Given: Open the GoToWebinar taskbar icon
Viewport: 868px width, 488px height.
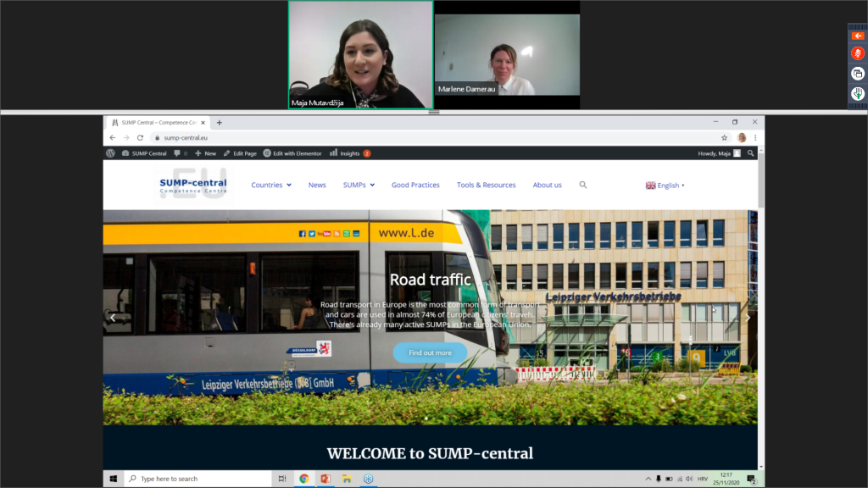Looking at the screenshot, I should (x=369, y=479).
